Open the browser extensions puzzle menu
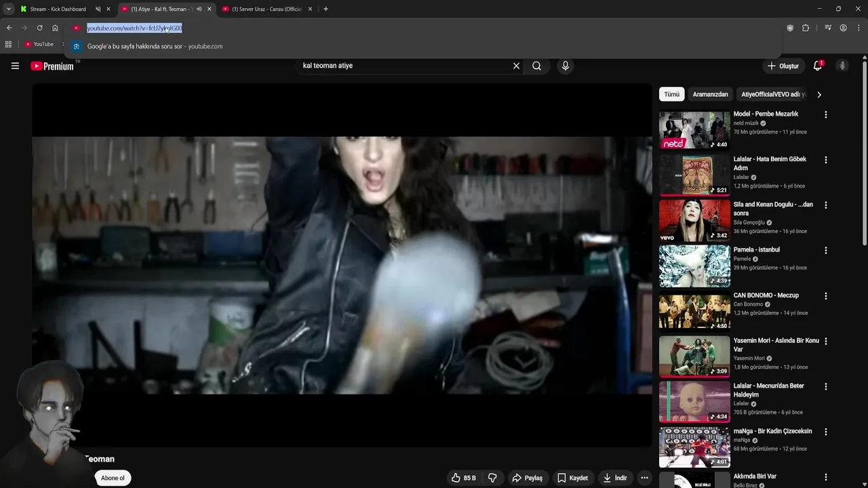Screen dimensions: 868x488 pyautogui.click(x=806, y=28)
